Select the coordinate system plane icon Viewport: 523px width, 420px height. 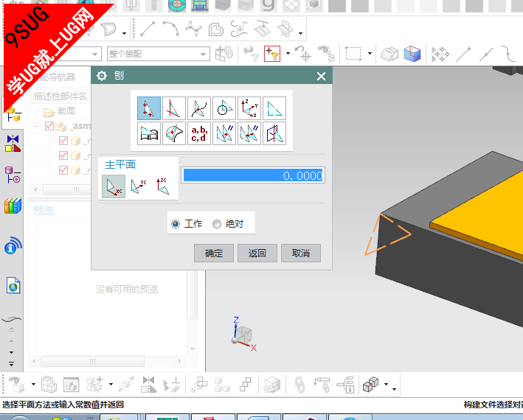pos(249,108)
